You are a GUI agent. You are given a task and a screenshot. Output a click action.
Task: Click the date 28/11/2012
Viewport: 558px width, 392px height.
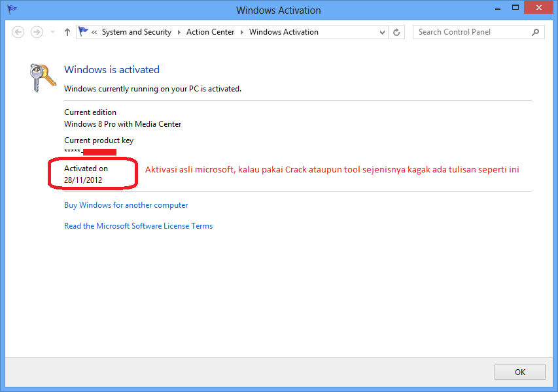83,180
